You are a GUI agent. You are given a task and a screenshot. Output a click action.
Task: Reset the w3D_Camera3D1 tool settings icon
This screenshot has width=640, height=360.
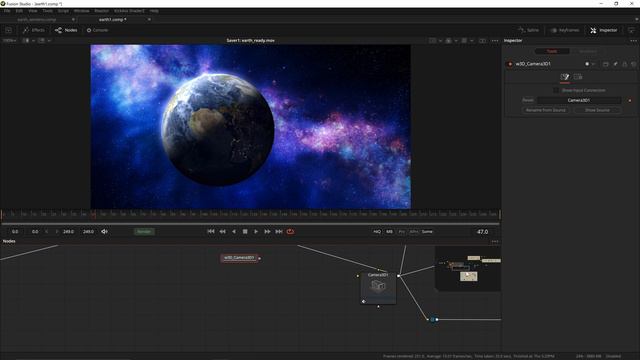point(633,64)
